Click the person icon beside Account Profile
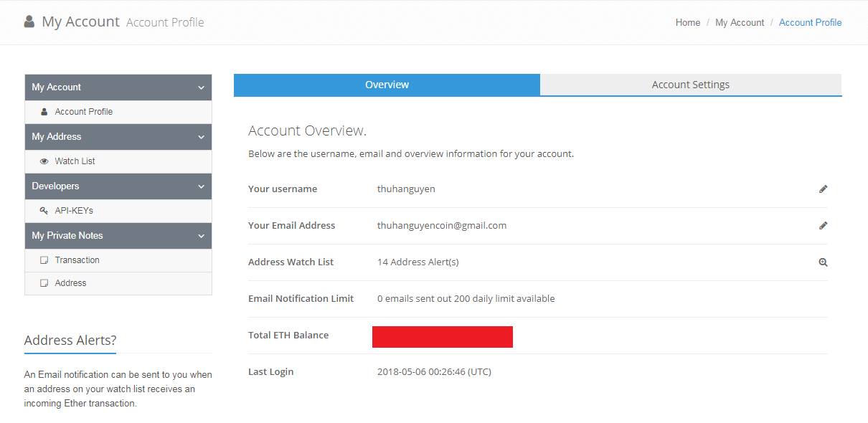 44,112
